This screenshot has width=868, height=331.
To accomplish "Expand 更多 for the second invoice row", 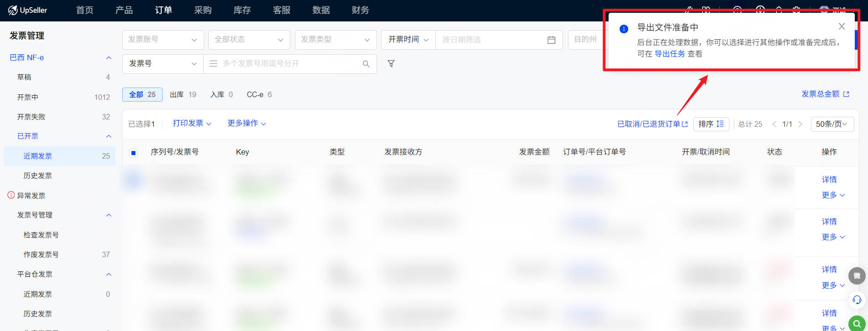I will tap(833, 237).
